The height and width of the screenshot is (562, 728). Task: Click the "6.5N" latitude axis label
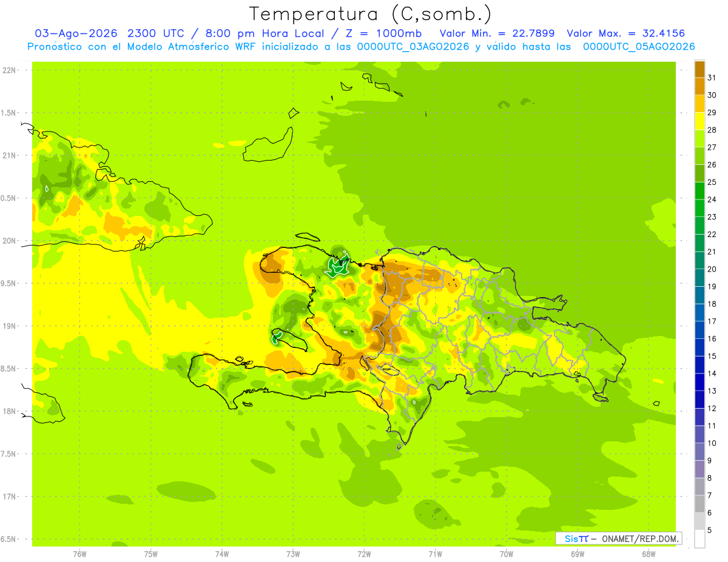(x=9, y=539)
